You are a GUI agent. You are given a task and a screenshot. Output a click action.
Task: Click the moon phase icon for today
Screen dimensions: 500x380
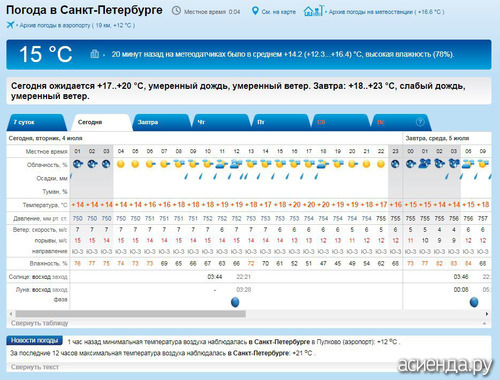pos(235,302)
